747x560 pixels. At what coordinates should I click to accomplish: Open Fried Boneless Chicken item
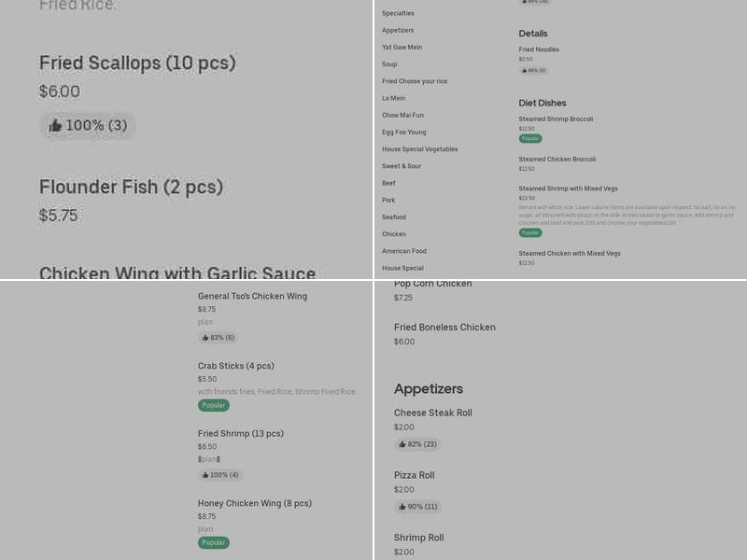pyautogui.click(x=444, y=328)
